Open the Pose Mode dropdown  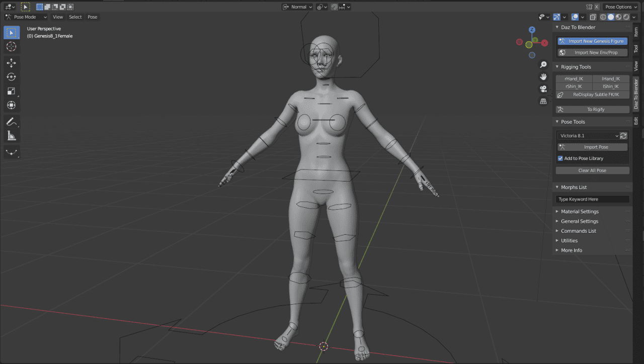coord(26,17)
